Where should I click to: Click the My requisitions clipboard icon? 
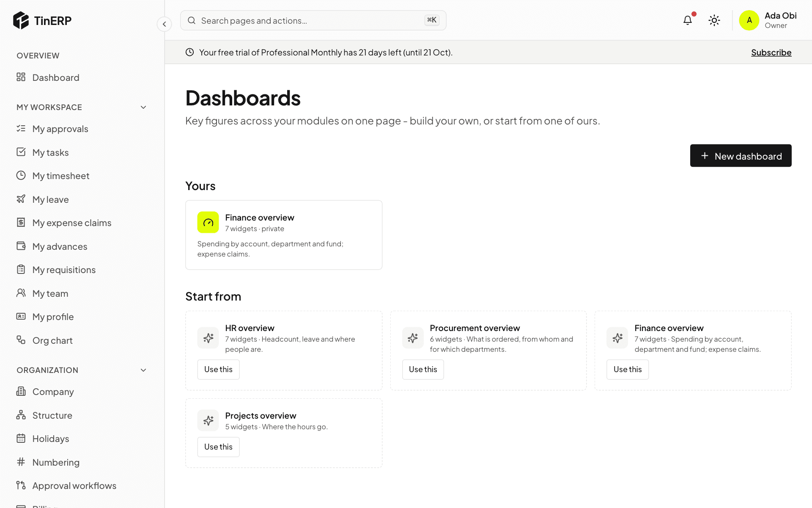[21, 269]
